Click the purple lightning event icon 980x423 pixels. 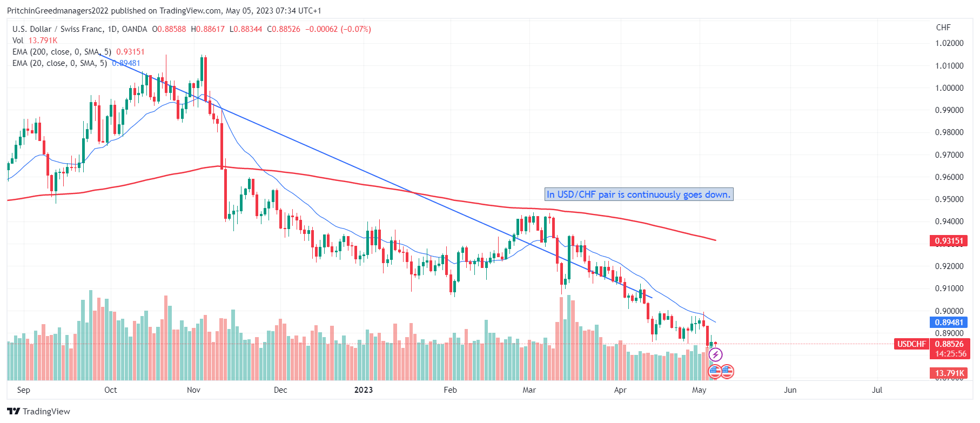(715, 355)
